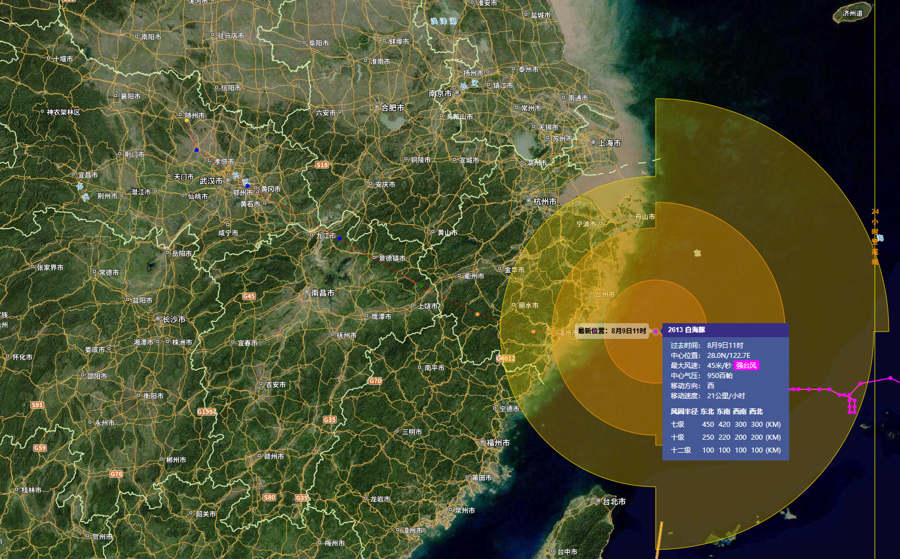Click the G76 highway shield
This screenshot has width=900, height=559.
coord(117,474)
